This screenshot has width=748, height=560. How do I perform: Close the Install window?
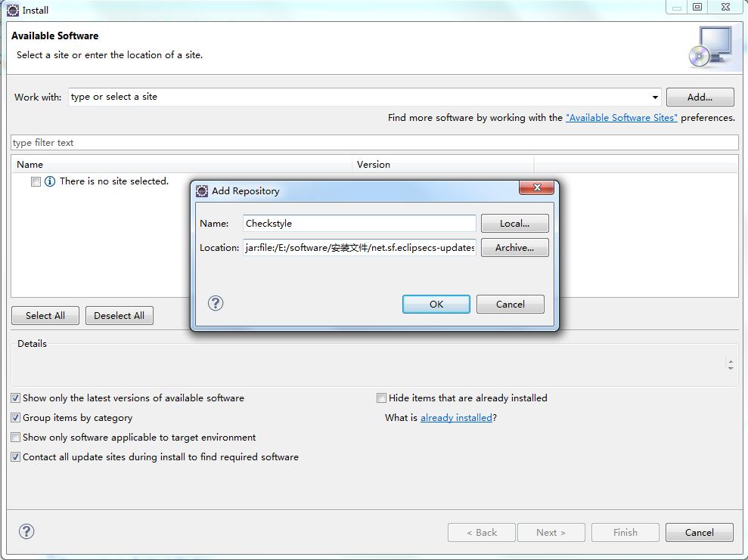coord(725,7)
